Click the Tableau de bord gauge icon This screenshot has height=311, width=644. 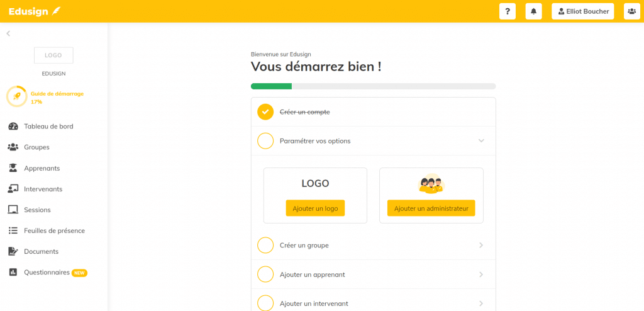(13, 127)
